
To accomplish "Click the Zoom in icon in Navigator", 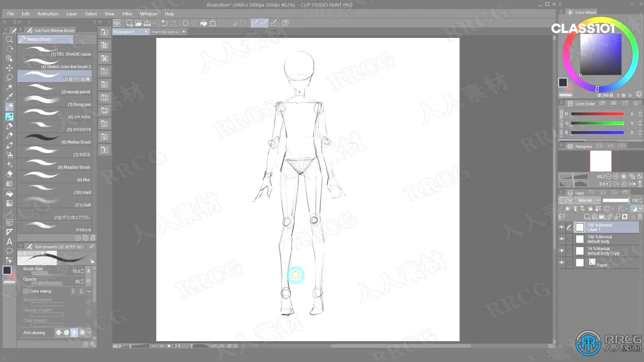I will pyautogui.click(x=616, y=176).
